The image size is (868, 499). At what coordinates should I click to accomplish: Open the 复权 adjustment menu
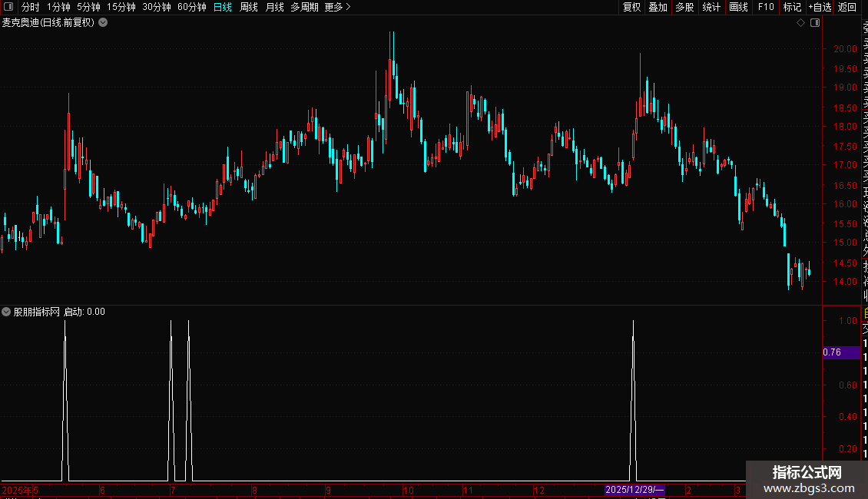point(631,7)
